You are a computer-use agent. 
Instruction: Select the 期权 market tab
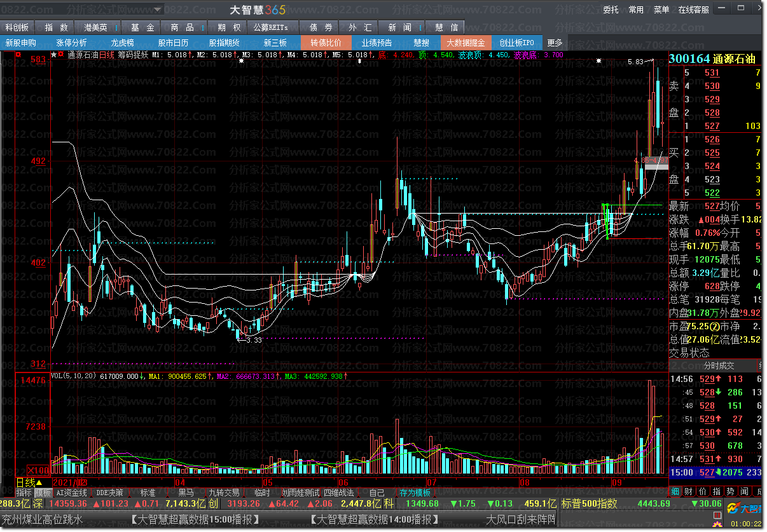(x=229, y=27)
